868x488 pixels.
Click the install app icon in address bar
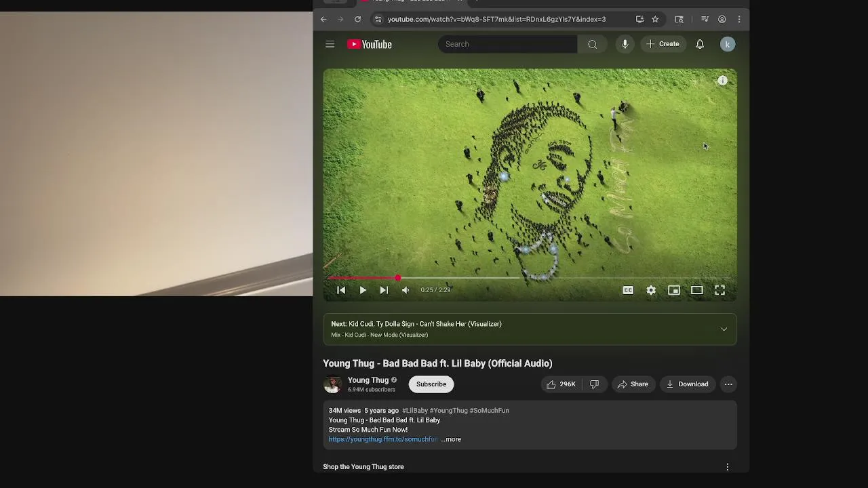pyautogui.click(x=639, y=19)
